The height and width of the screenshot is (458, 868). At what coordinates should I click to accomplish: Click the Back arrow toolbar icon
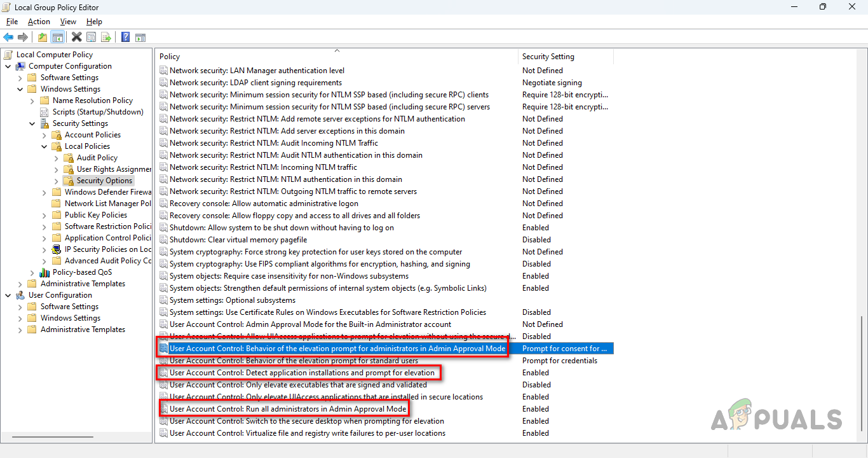[8, 36]
